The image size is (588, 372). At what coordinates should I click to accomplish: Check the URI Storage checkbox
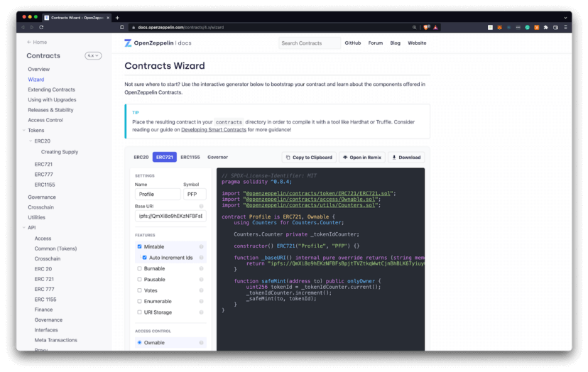tap(139, 312)
